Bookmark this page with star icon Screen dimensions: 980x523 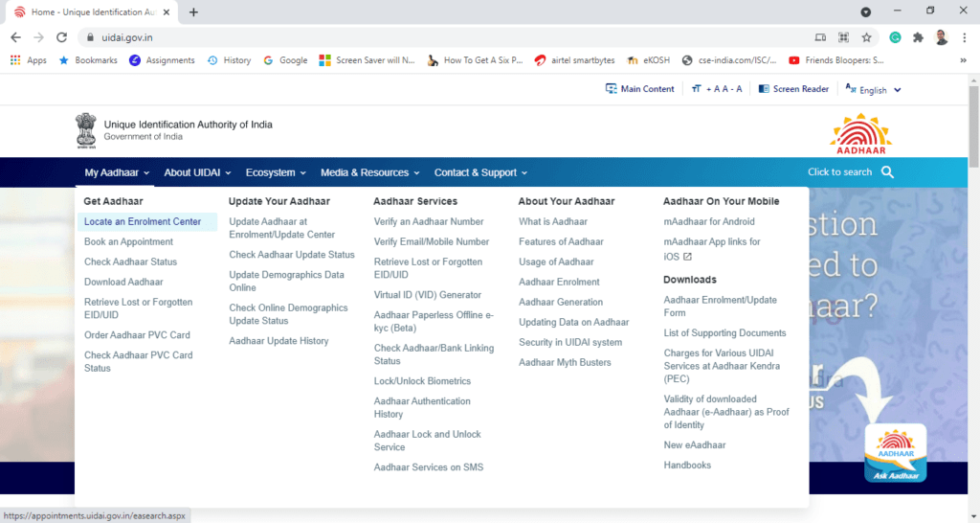[x=867, y=37]
